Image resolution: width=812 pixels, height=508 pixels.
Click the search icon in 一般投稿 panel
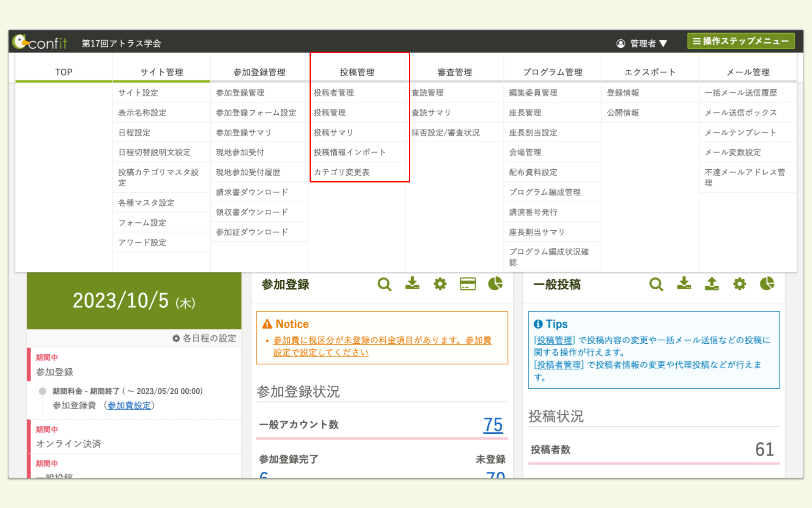pyautogui.click(x=656, y=284)
